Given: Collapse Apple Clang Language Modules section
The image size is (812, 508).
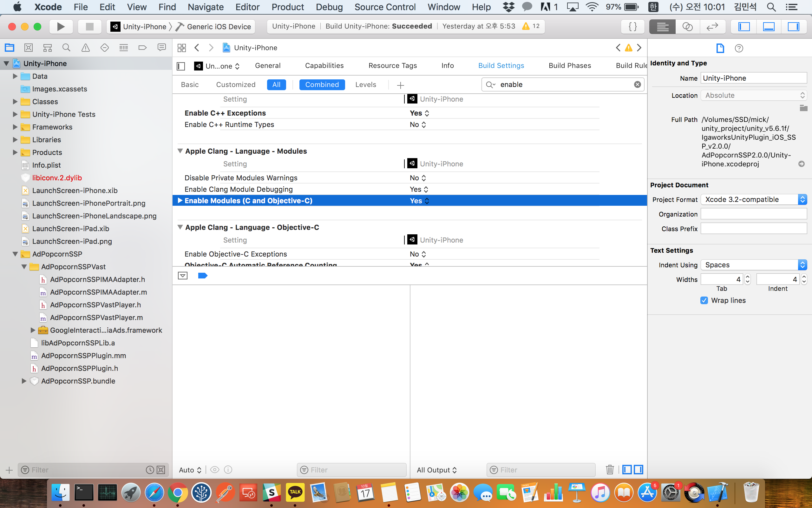Looking at the screenshot, I should pyautogui.click(x=180, y=151).
